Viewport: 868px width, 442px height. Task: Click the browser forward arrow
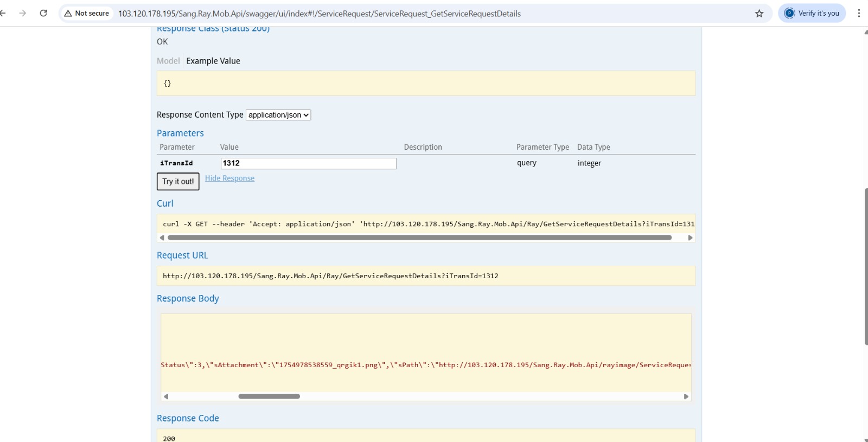(22, 13)
